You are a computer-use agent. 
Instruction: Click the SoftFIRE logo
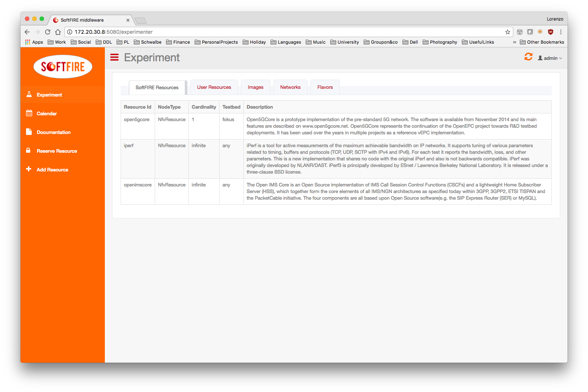63,66
